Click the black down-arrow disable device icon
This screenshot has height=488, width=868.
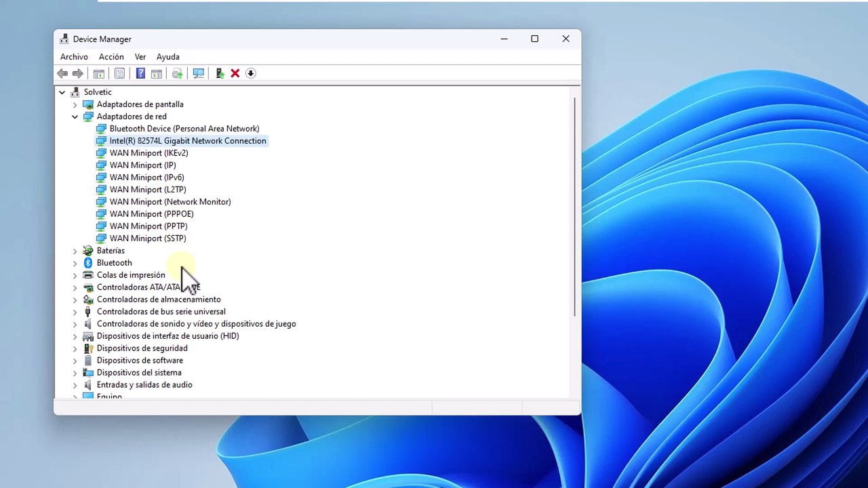coord(250,73)
